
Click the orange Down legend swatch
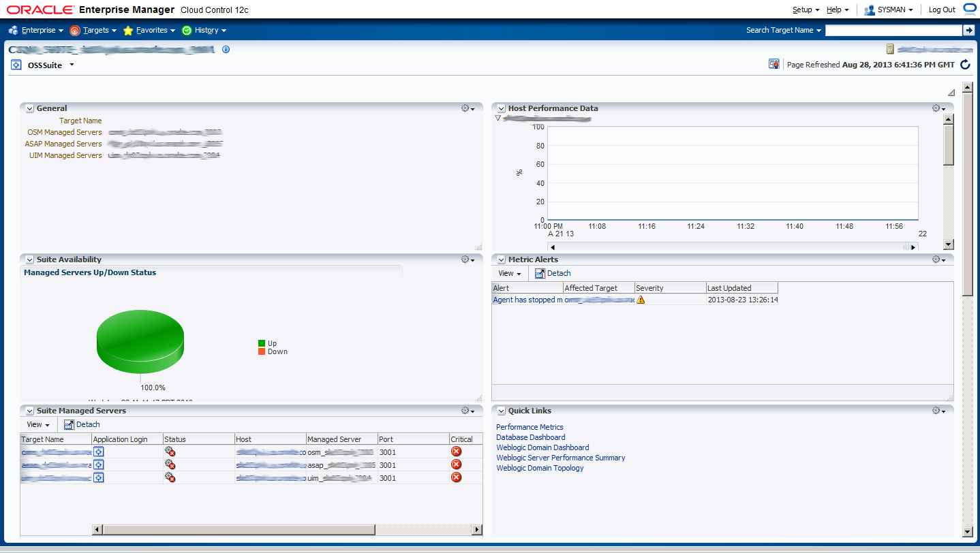tap(261, 351)
